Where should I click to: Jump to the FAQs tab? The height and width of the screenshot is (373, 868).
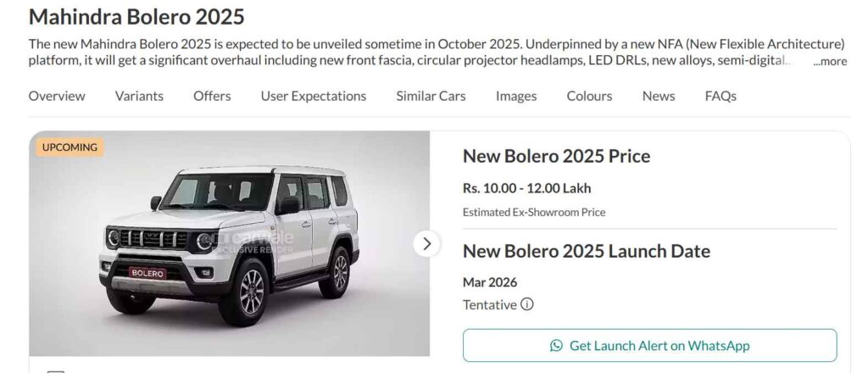[721, 96]
